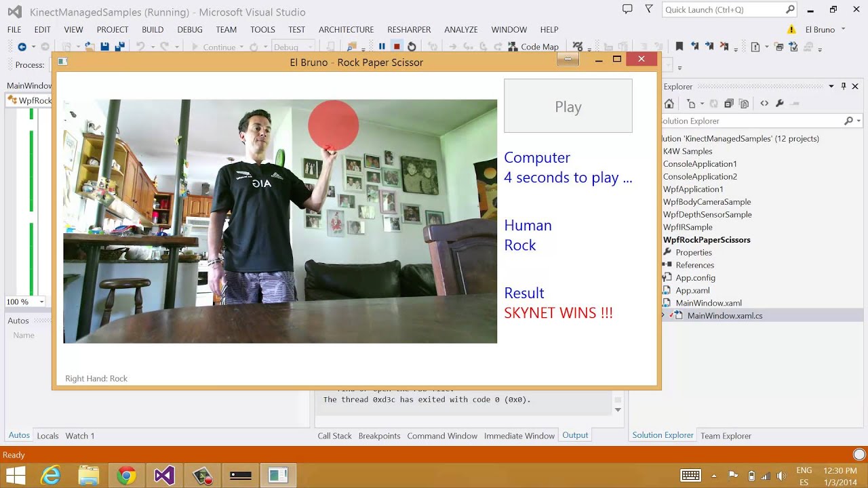Click the '4 seconds to play ...' text
Image resolution: width=868 pixels, height=488 pixels.
[x=568, y=178]
